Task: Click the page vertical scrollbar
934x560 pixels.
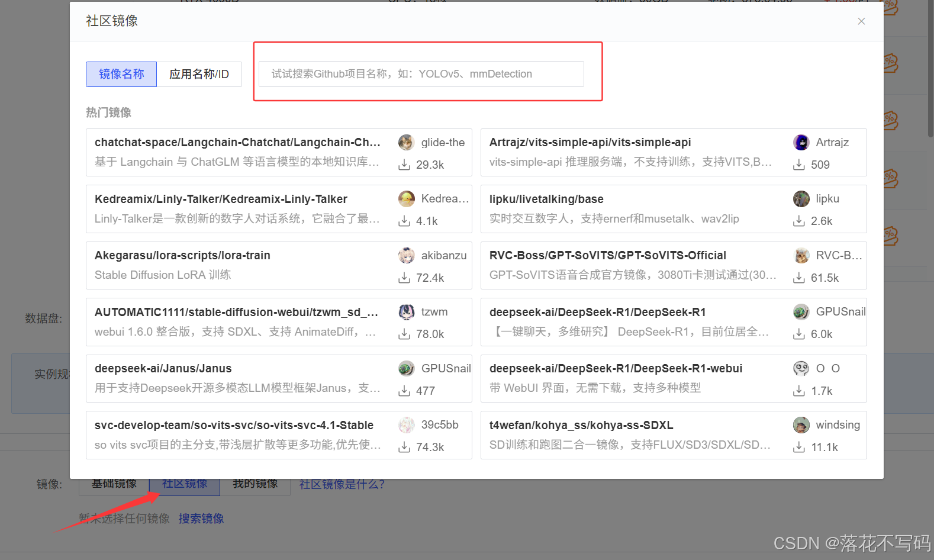Action: coord(930,69)
